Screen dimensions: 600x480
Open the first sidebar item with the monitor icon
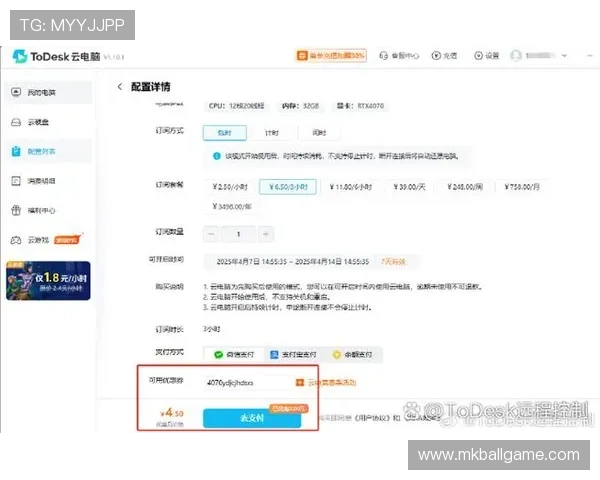pos(49,92)
